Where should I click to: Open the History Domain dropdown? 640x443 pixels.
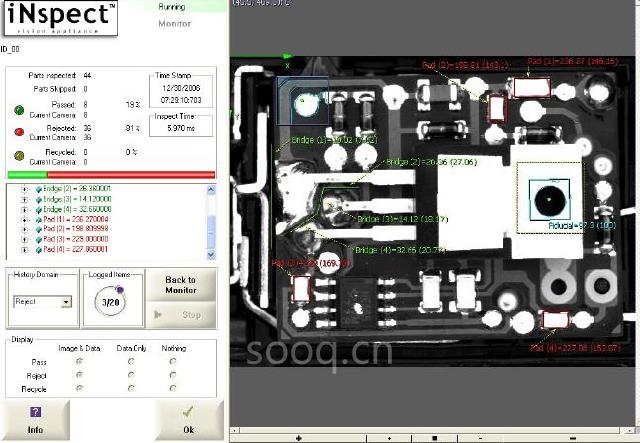click(66, 301)
